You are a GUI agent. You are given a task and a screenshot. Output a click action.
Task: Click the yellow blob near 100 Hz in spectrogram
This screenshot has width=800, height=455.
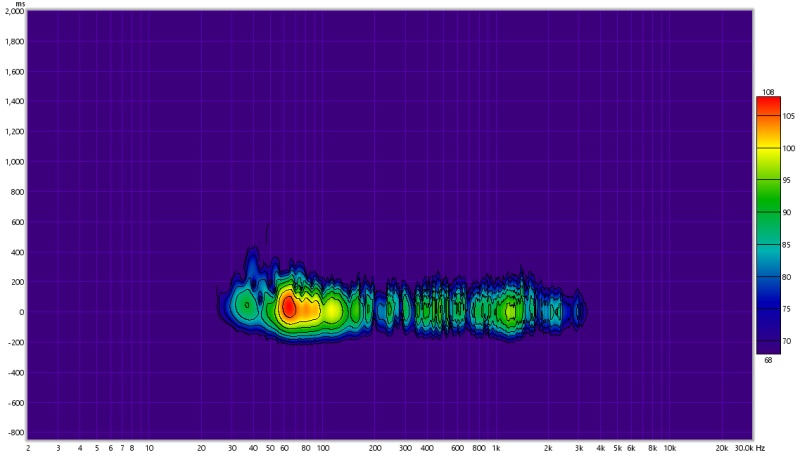pyautogui.click(x=333, y=310)
